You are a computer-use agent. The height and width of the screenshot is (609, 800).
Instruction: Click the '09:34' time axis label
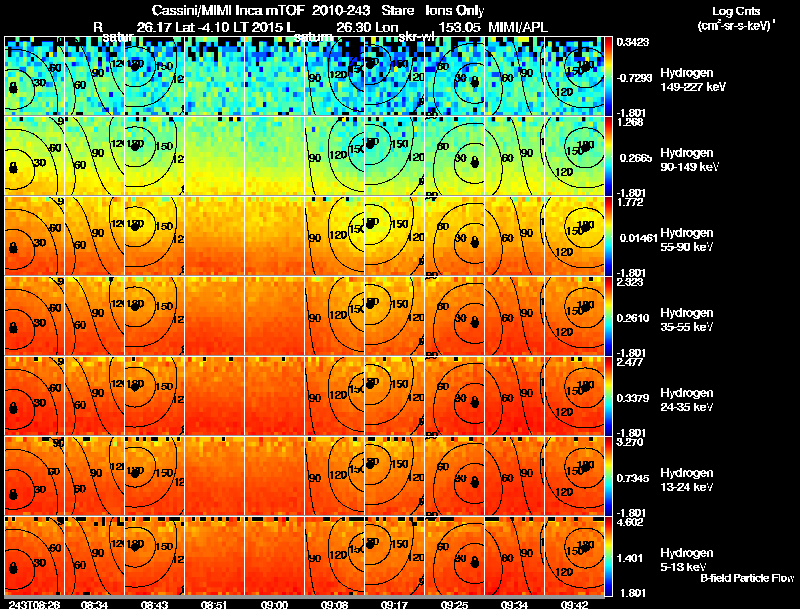tap(514, 604)
